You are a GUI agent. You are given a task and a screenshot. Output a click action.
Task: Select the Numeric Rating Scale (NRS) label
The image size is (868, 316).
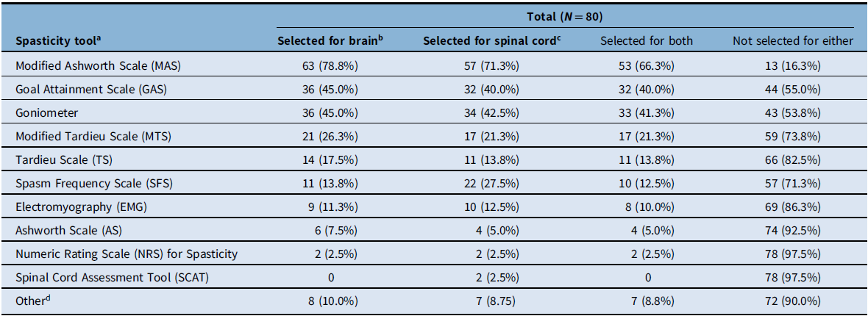127,254
